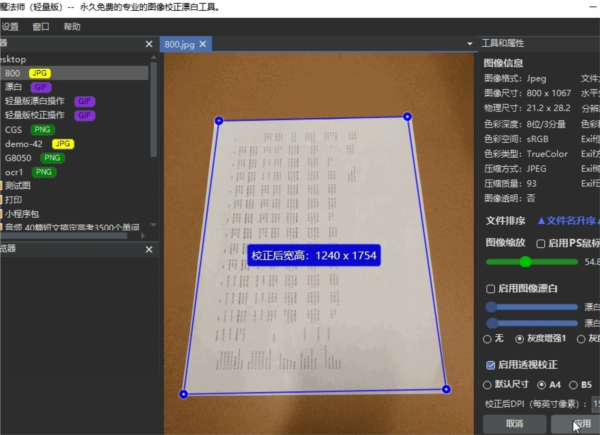
Task: Click the 色彩类型 TrueColor value
Action: [547, 154]
